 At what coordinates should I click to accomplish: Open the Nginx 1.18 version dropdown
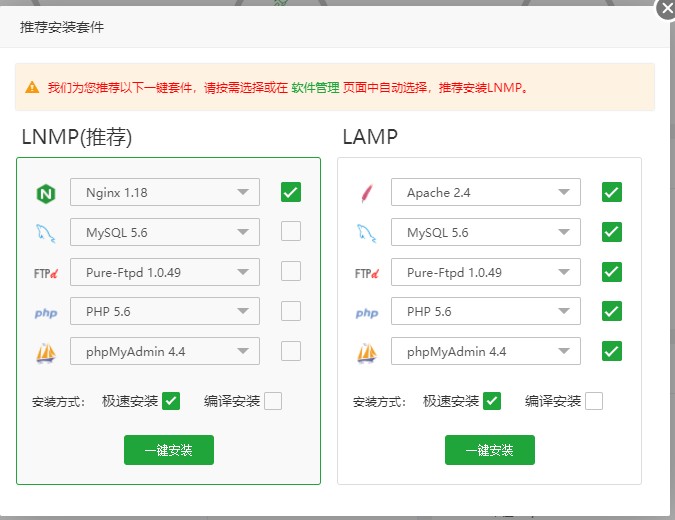click(165, 192)
